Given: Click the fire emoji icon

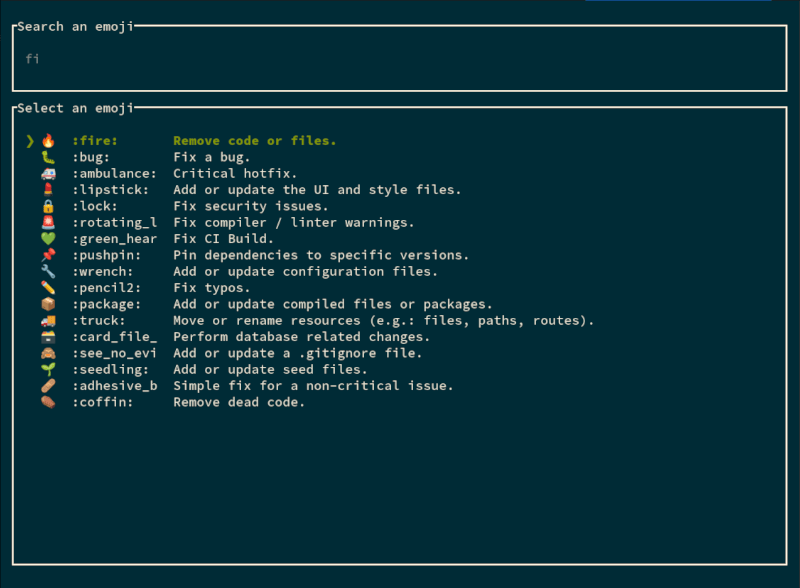Looking at the screenshot, I should pyautogui.click(x=48, y=140).
